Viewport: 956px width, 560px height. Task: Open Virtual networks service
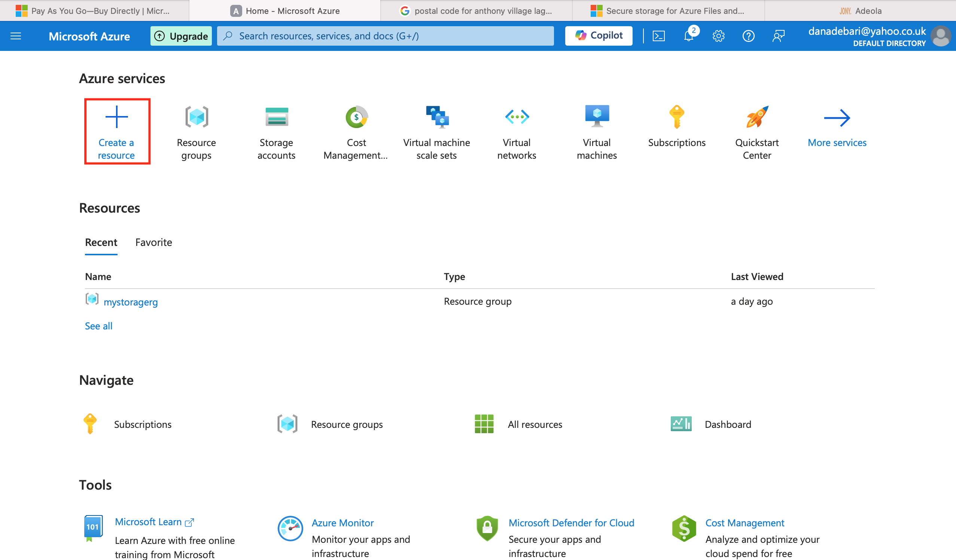pos(517,117)
